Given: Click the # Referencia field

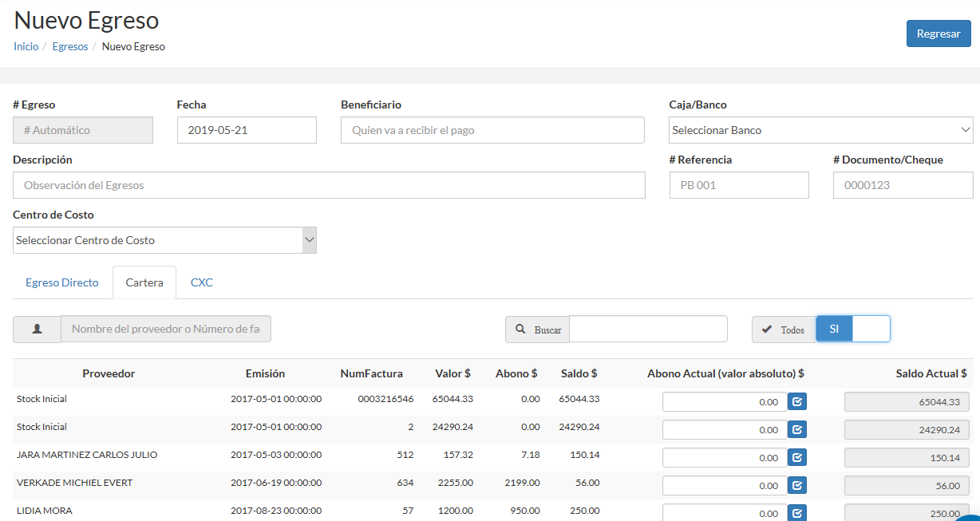Looking at the screenshot, I should pos(739,185).
